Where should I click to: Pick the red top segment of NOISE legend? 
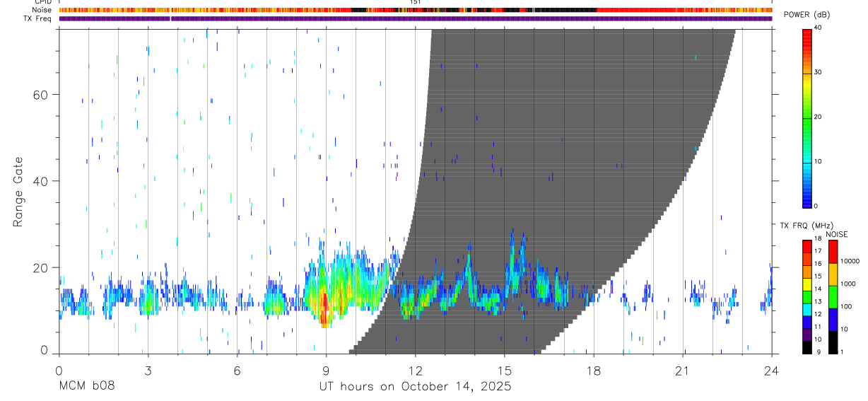pyautogui.click(x=833, y=252)
